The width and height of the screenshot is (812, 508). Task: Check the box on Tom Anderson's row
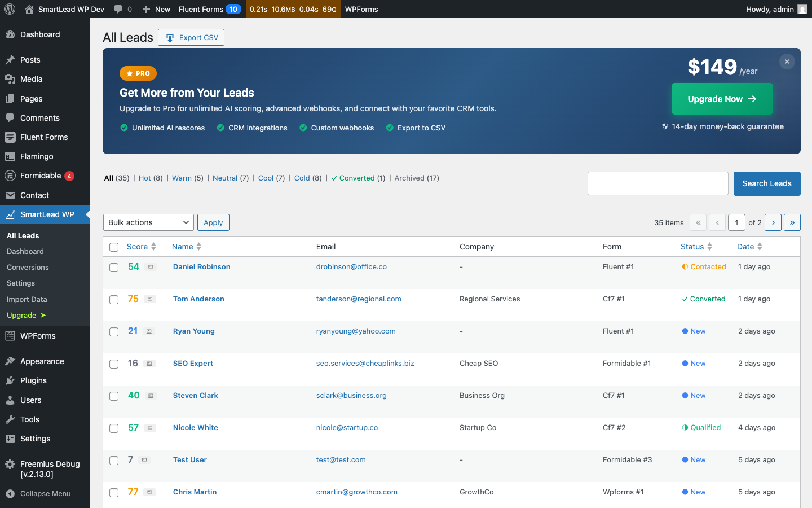[x=114, y=299]
